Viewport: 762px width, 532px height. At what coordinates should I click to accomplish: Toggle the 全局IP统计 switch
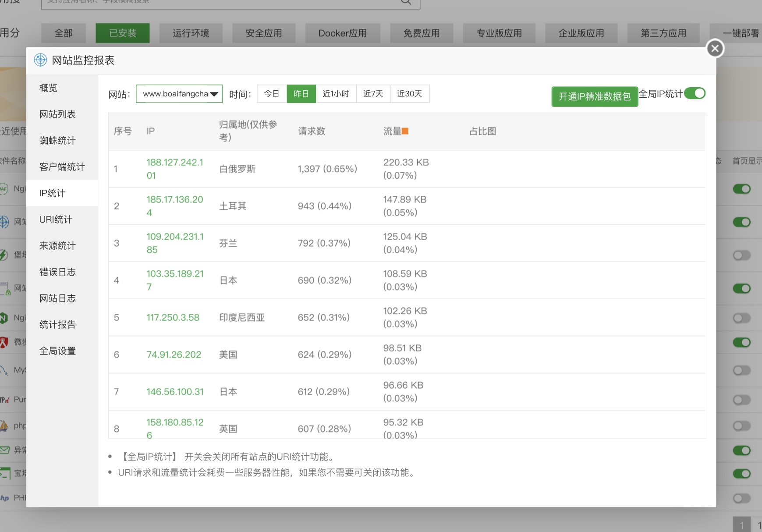695,93
